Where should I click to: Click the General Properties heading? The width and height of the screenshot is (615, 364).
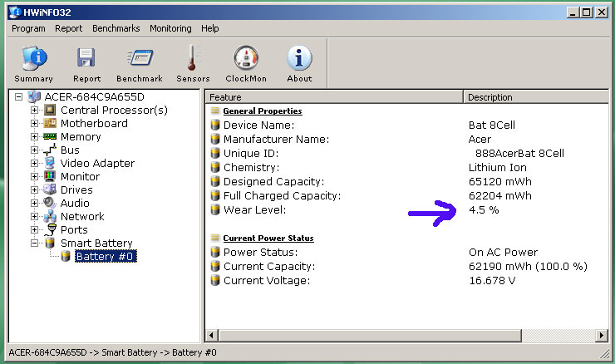point(263,111)
